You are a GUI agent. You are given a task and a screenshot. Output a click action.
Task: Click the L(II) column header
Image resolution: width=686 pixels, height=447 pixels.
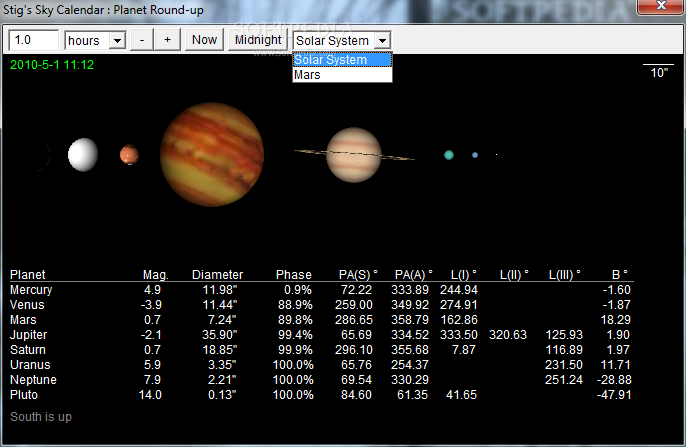coord(514,275)
